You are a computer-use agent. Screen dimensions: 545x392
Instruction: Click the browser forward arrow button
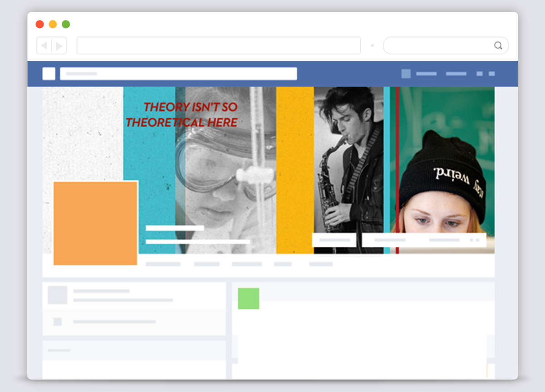click(x=59, y=45)
